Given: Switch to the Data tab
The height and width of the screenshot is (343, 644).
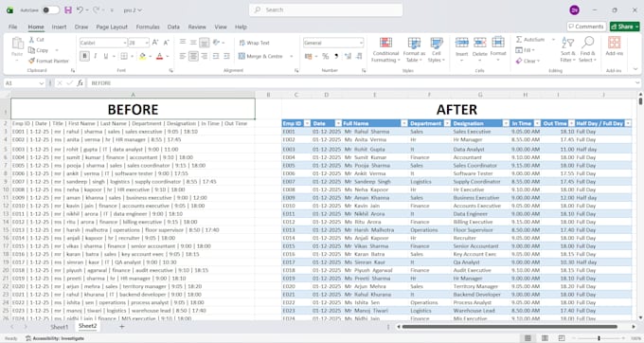Looking at the screenshot, I should pyautogui.click(x=173, y=27).
